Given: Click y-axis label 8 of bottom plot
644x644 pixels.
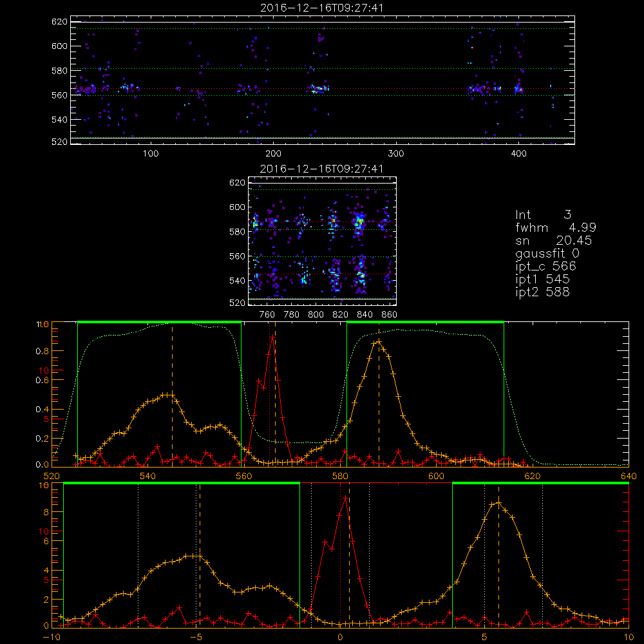Looking at the screenshot, I should [x=46, y=512].
